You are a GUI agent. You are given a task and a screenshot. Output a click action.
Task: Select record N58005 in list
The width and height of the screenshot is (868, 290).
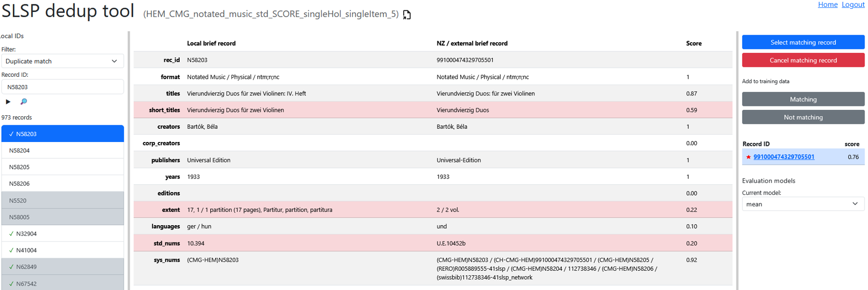[x=62, y=217]
